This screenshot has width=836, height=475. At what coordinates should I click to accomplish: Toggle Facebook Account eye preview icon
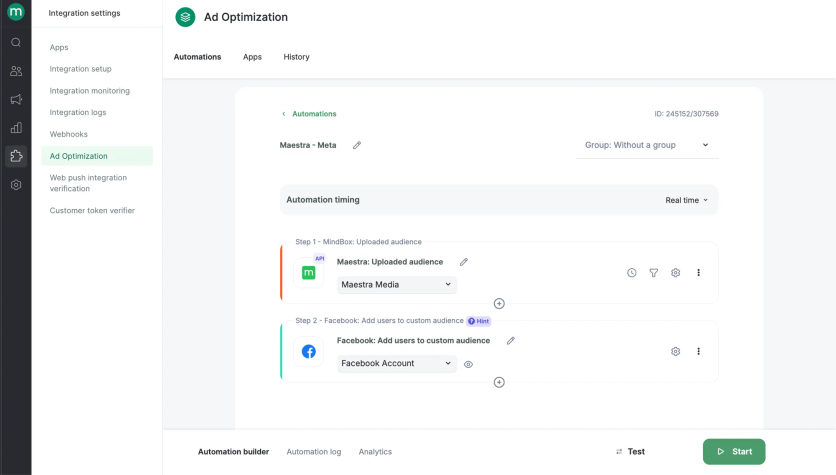point(468,365)
